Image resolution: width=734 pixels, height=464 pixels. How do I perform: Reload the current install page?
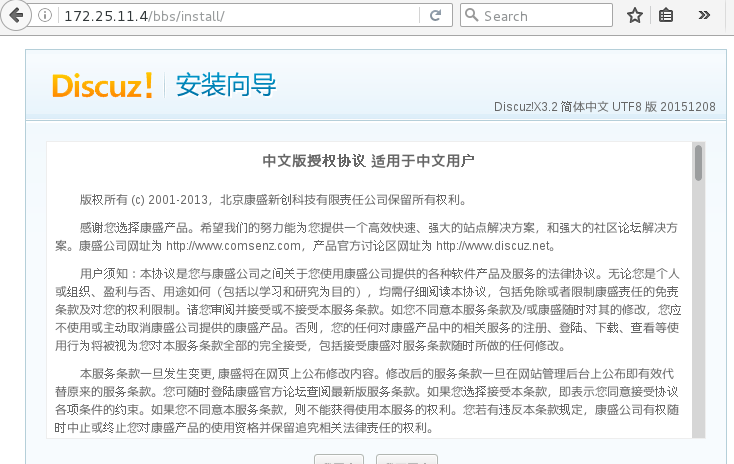[x=435, y=15]
